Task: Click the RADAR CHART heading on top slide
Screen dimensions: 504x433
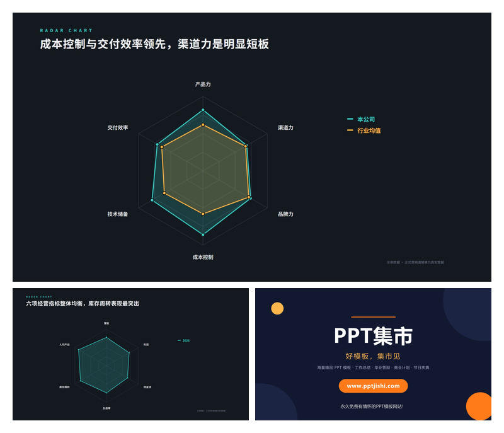Action: (x=66, y=30)
